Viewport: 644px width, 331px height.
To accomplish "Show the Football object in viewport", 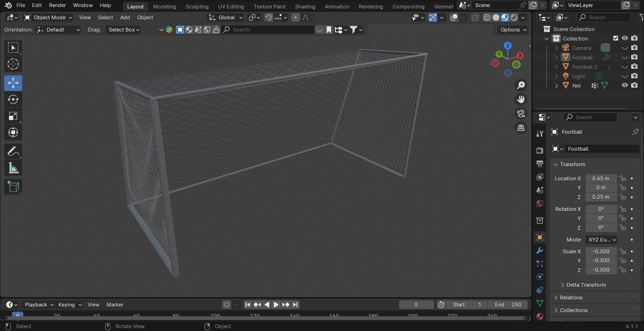I will 625,57.
